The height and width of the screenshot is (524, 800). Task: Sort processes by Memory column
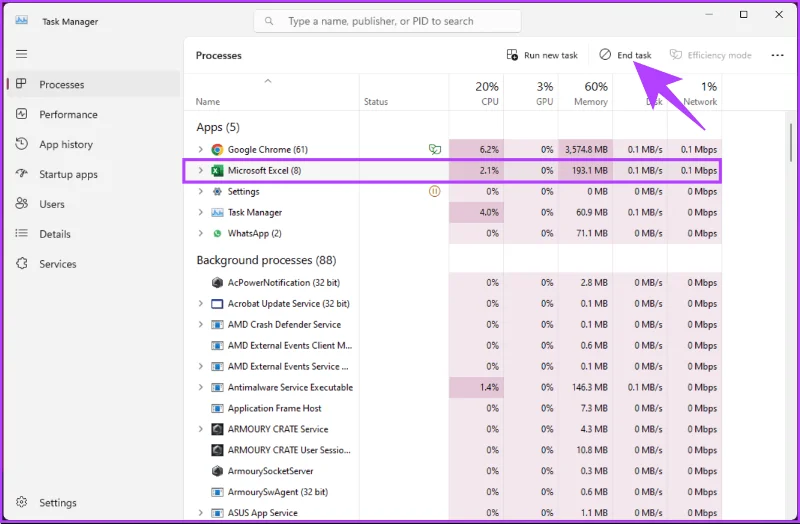[586, 93]
